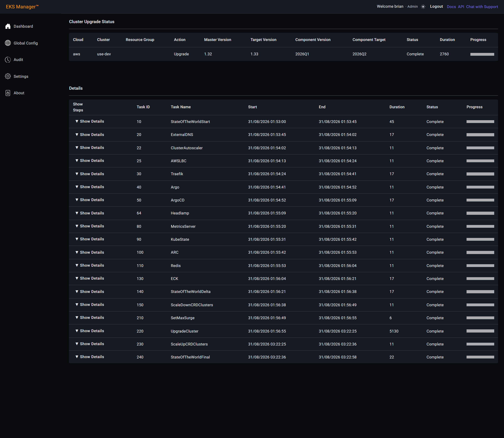Viewport: 504px width, 438px height.
Task: Expand Show Details for StateOfTheWorldDelta
Action: coord(90,291)
